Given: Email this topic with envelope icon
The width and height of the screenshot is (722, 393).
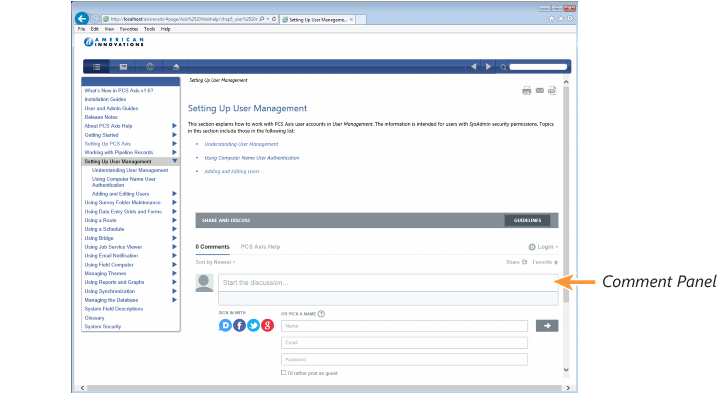Looking at the screenshot, I should 540,90.
